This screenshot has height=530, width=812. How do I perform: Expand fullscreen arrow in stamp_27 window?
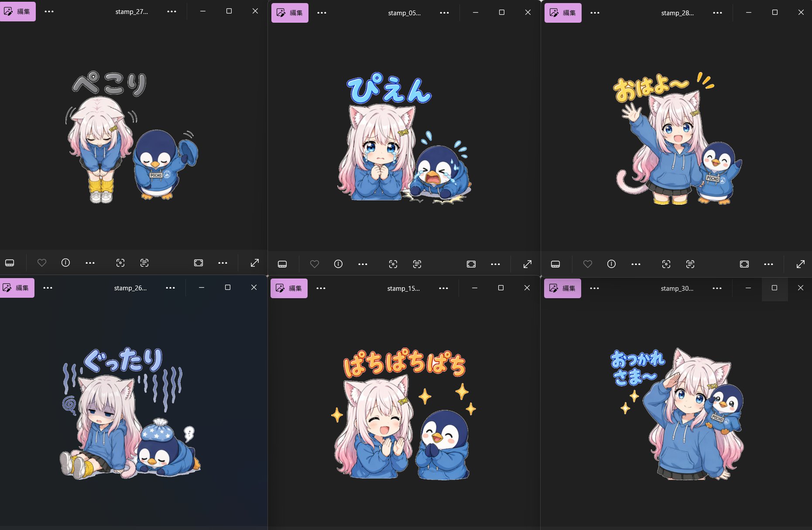255,263
